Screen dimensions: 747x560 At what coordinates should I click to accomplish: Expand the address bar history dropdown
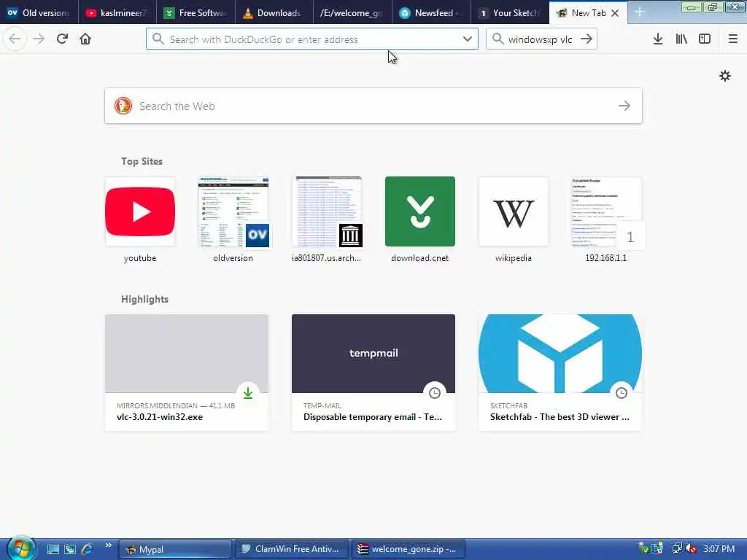(468, 39)
